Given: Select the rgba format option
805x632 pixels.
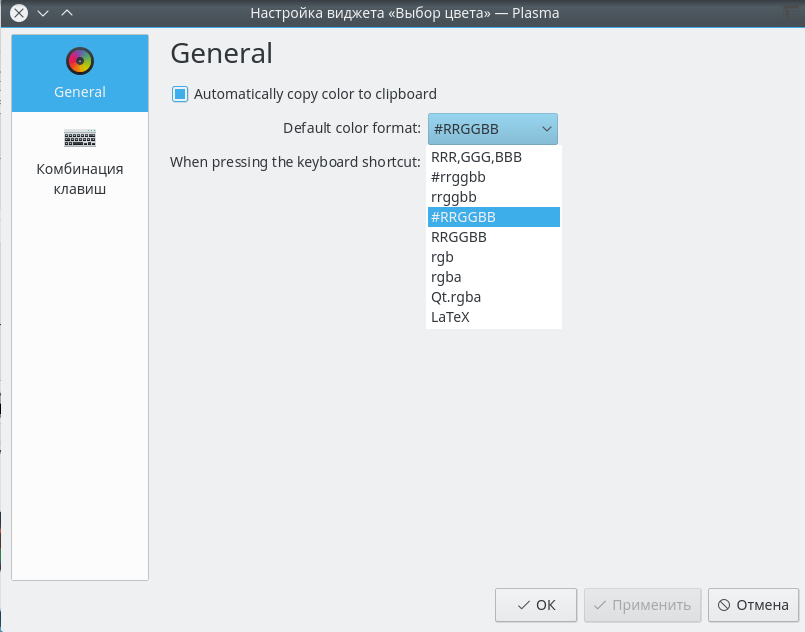Looking at the screenshot, I should click(493, 277).
